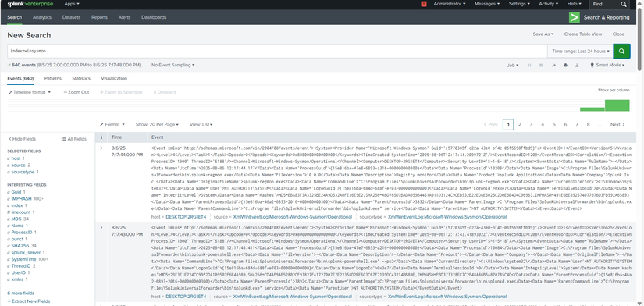Change the Smart Mode search mode
This screenshot has width=644, height=306.
click(x=607, y=66)
